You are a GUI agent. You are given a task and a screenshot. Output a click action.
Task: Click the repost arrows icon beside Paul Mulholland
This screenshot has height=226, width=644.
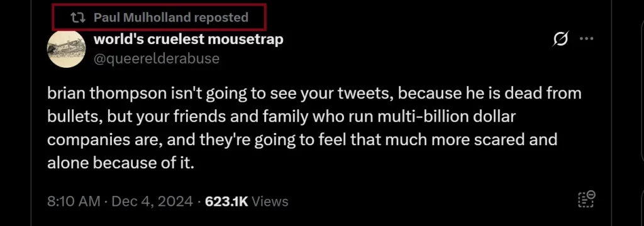click(x=77, y=18)
